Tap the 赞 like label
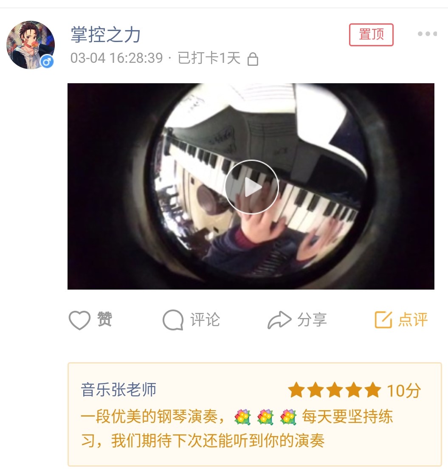Viewport: 448px width, 476px height. (x=105, y=319)
